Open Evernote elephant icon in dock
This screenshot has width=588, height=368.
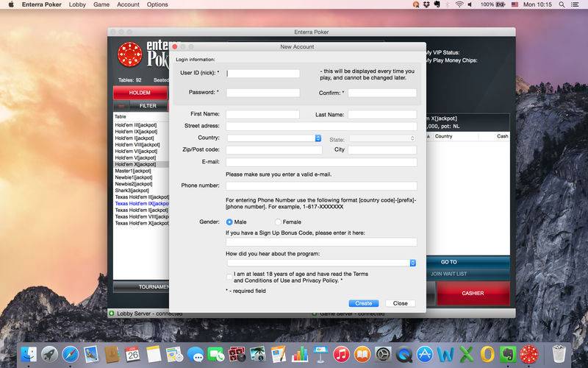point(508,354)
